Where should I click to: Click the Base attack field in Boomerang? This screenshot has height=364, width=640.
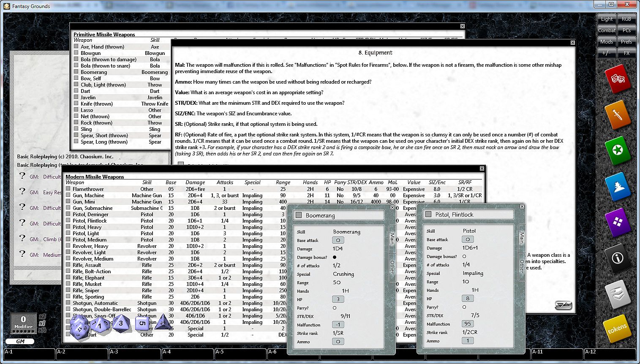pos(338,240)
